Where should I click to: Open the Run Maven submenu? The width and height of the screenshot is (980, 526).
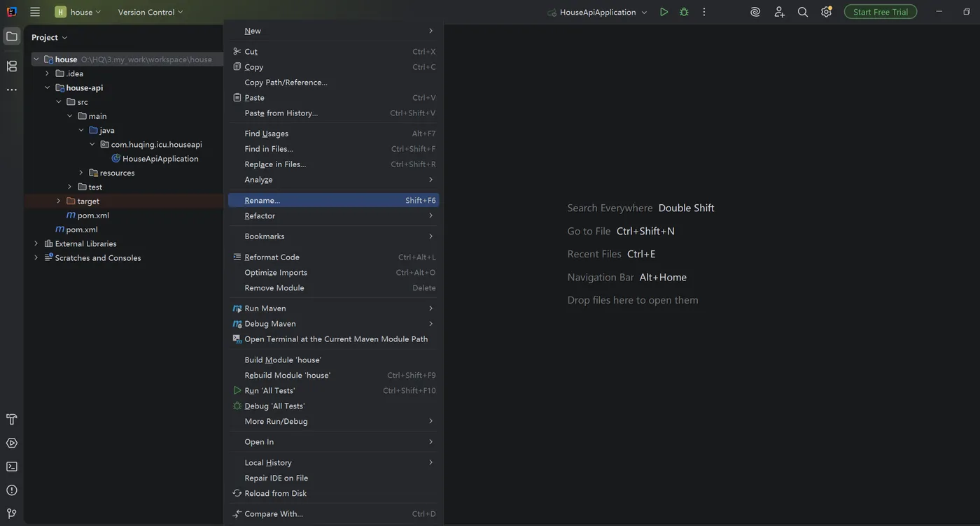333,308
